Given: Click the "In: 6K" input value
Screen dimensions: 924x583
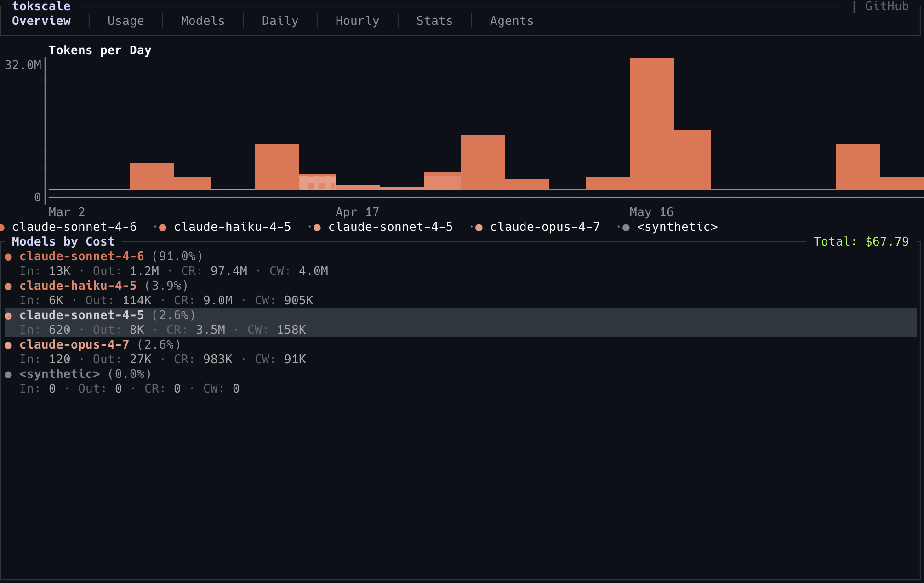Looking at the screenshot, I should tap(41, 300).
